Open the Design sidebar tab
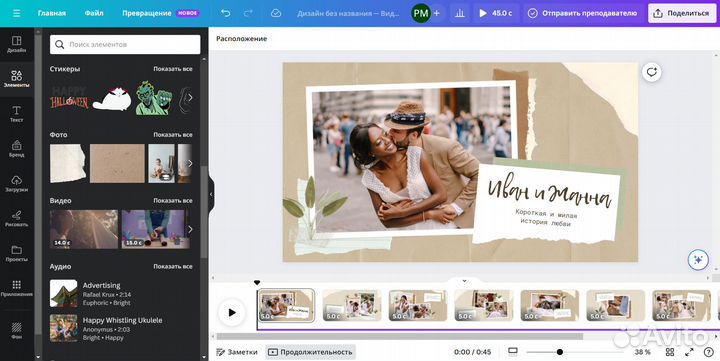Screen dimensions: 720x361 pyautogui.click(x=17, y=44)
